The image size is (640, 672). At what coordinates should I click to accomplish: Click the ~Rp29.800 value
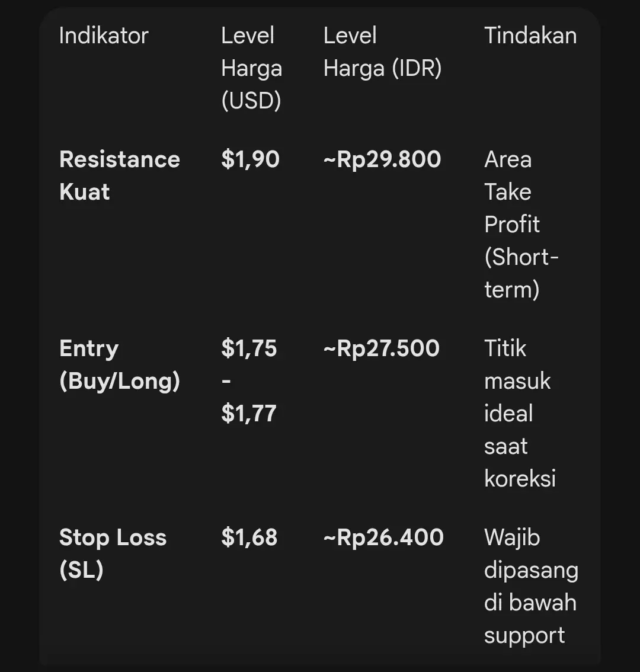382,159
